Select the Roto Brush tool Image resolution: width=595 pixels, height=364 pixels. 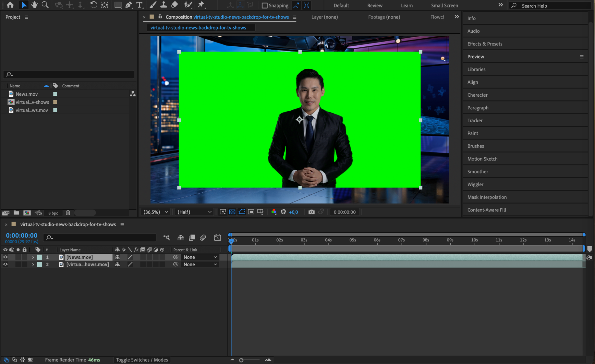(x=188, y=5)
